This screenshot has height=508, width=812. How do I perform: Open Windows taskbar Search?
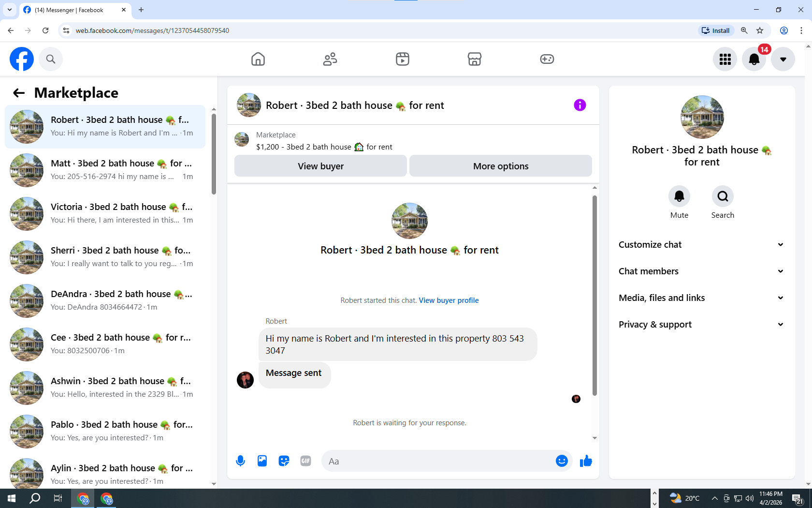(35, 498)
